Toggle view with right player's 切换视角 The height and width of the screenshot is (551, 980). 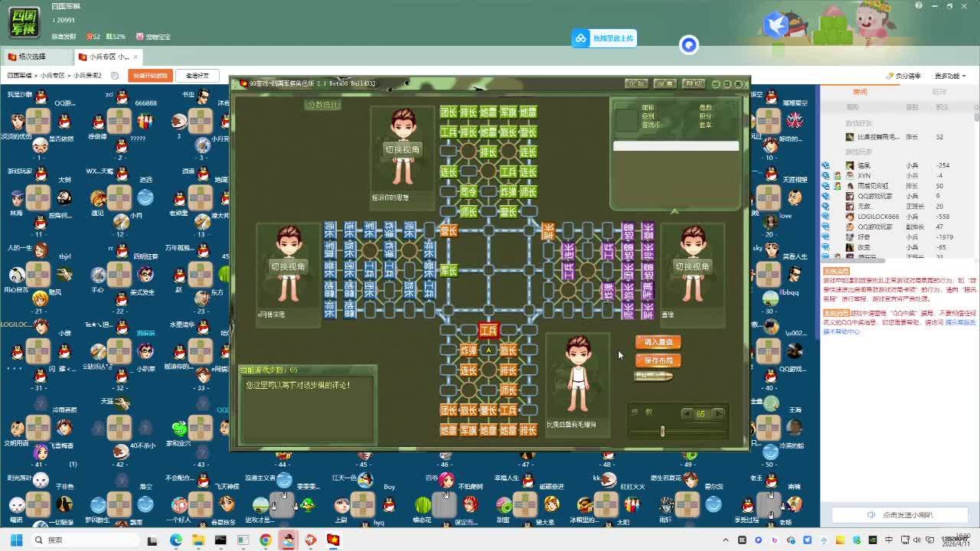coord(692,266)
